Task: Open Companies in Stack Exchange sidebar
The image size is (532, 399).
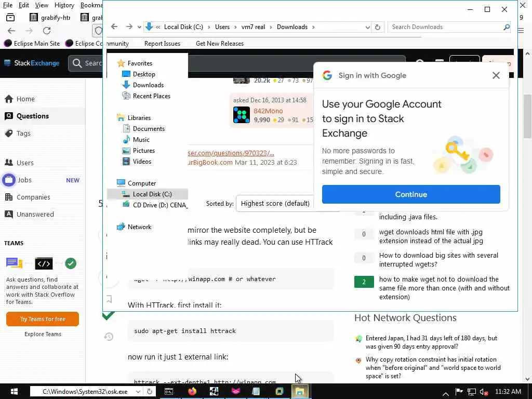Action: [28, 197]
